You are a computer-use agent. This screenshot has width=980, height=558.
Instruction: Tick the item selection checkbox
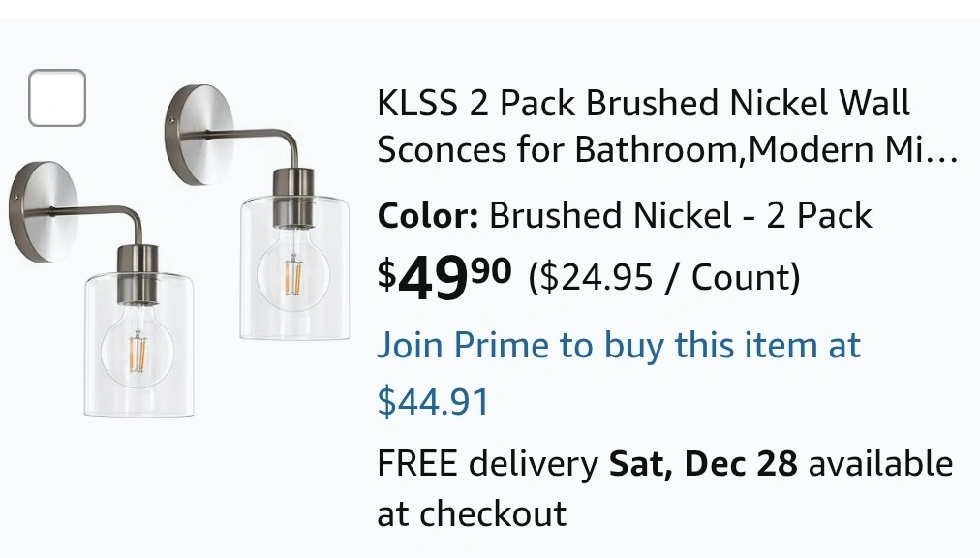coord(57,98)
